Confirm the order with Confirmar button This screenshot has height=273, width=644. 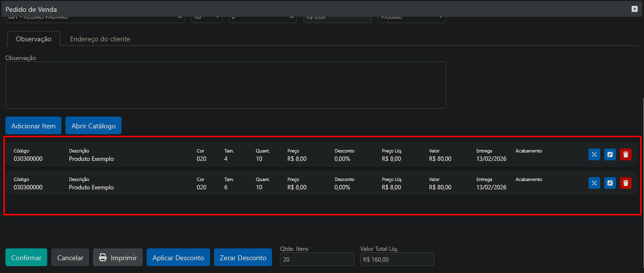[27, 258]
